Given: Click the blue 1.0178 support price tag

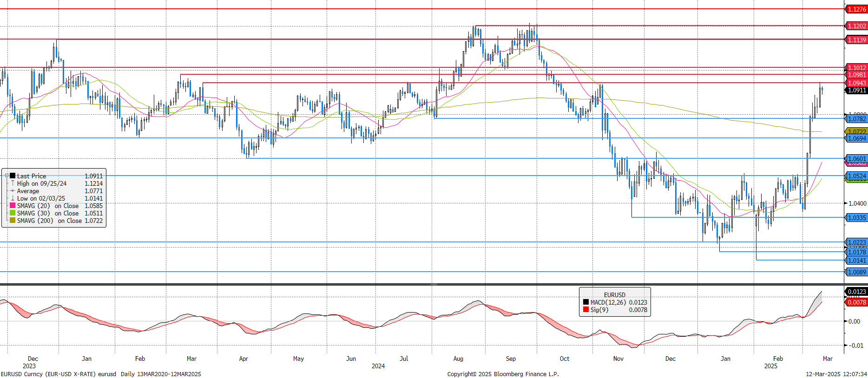Looking at the screenshot, I should tap(856, 252).
